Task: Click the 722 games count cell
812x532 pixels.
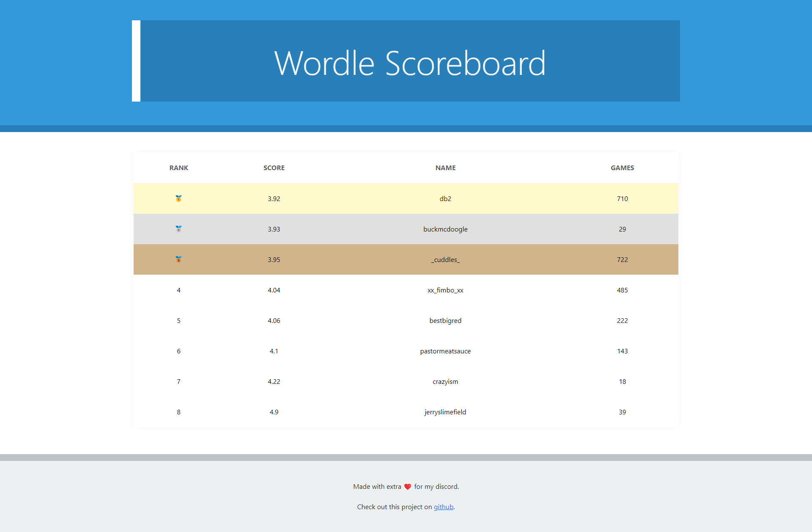Action: tap(622, 259)
